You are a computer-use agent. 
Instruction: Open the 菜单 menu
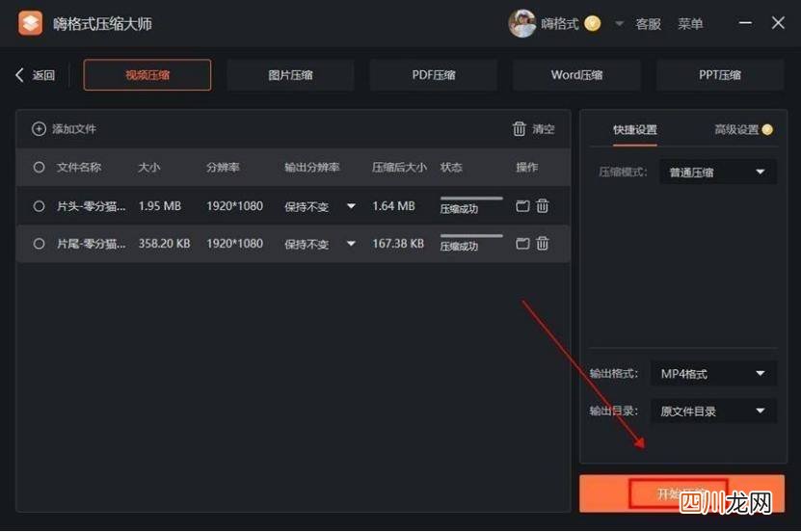point(690,23)
